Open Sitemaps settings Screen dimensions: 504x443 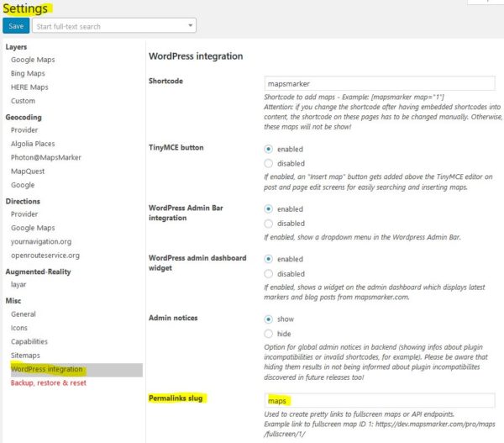click(25, 356)
